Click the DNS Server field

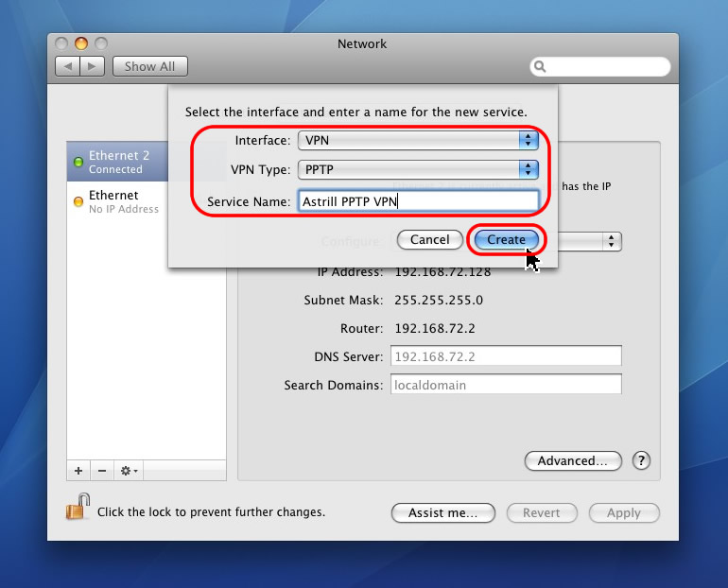[506, 356]
